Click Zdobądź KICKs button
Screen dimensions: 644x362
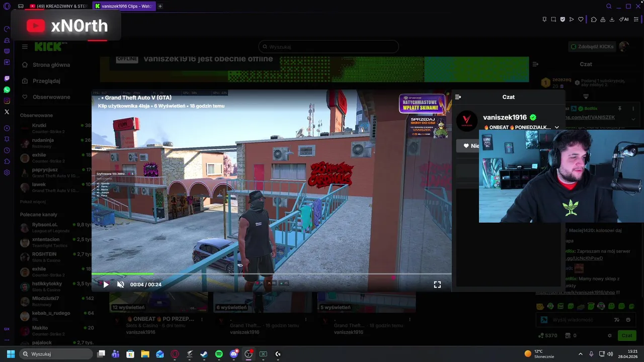pyautogui.click(x=592, y=47)
